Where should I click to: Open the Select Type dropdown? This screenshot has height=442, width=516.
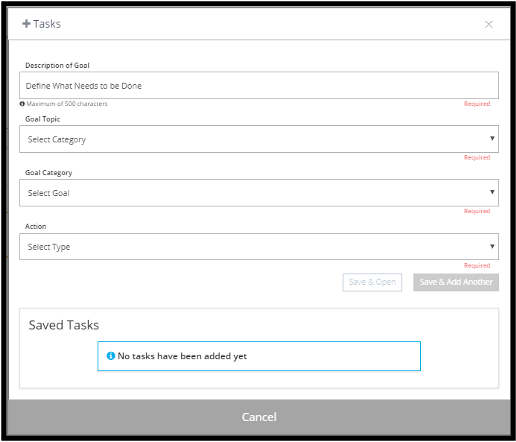[x=259, y=247]
